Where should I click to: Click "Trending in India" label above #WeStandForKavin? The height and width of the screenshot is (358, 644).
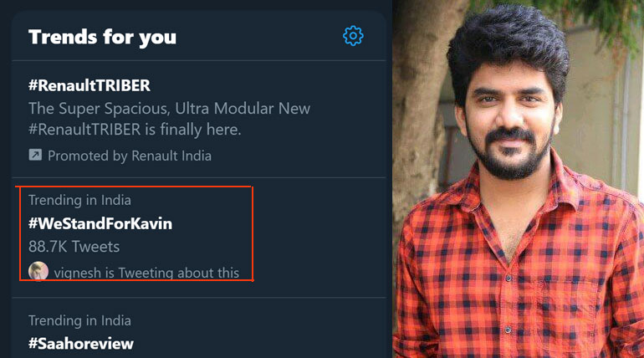tap(79, 200)
